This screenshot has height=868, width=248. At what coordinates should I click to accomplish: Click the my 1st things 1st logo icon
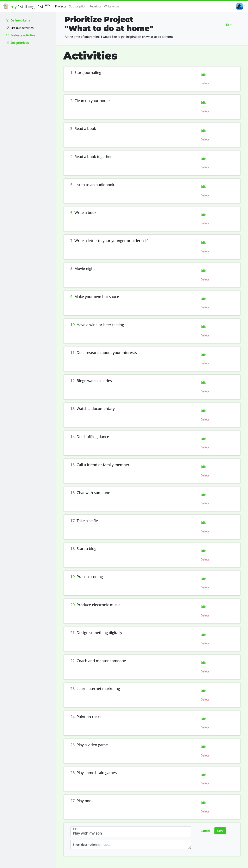tap(5, 6)
